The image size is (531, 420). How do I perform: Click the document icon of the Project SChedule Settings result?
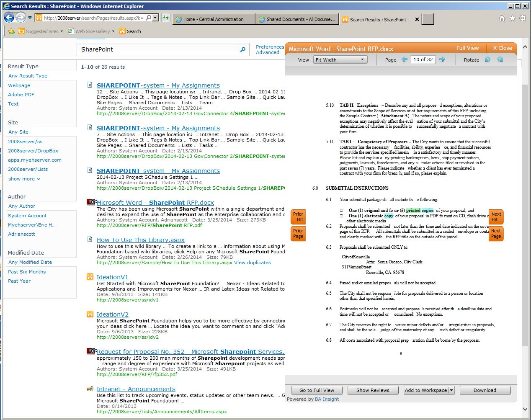[x=90, y=170]
